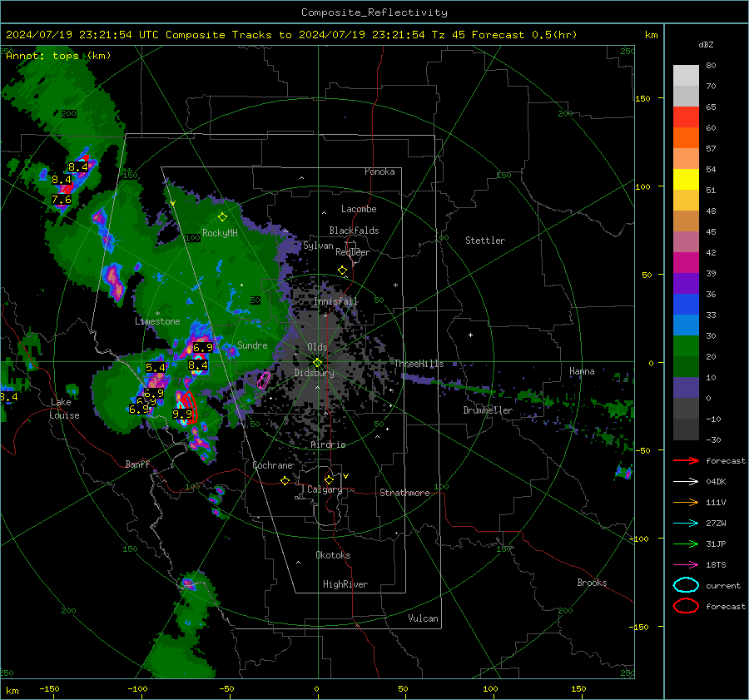749x700 pixels.
Task: Select the dBZ legend heading
Action: click(706, 44)
